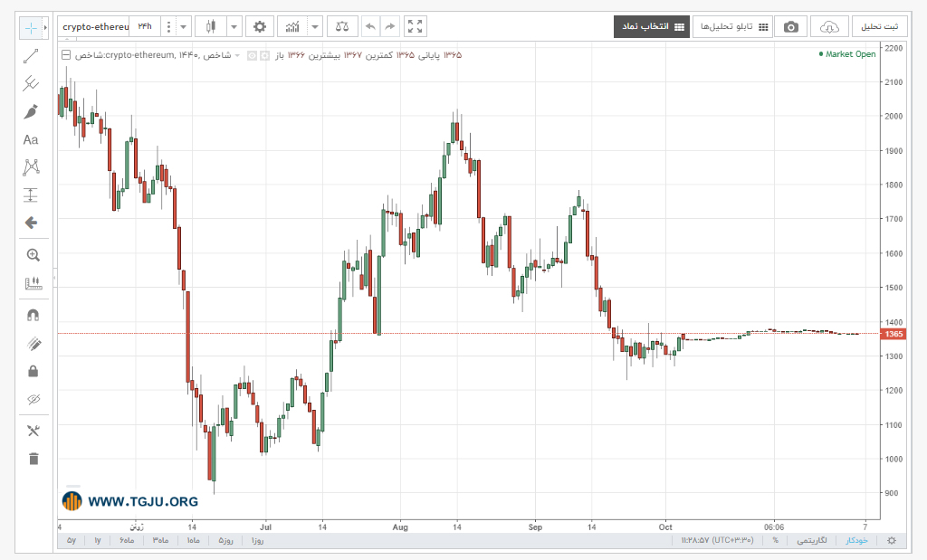Undo the last chart action
The width and height of the screenshot is (927, 560).
point(370,26)
